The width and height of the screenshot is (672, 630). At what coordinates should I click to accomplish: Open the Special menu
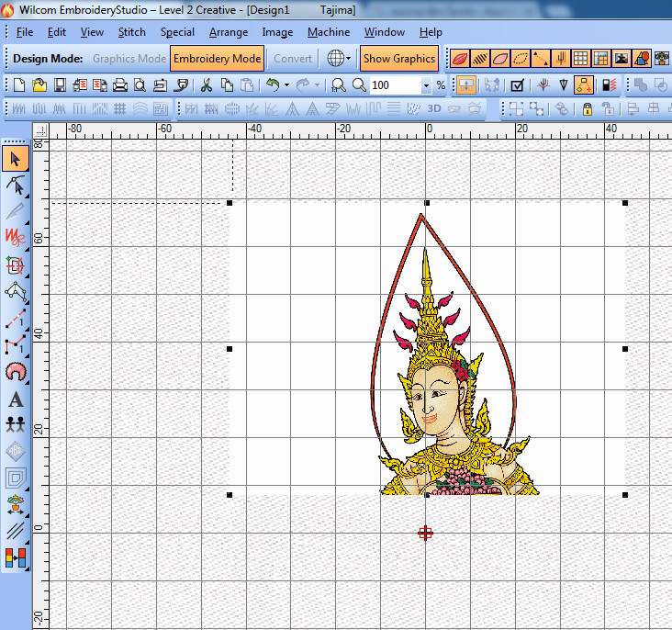coord(177,32)
